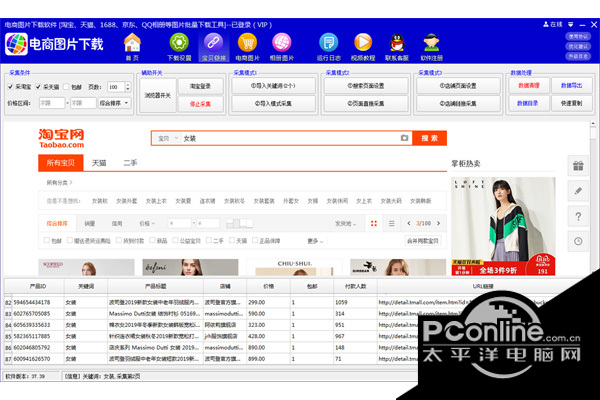Sort results by 信用
This screenshot has width=600, height=400.
[x=117, y=223]
